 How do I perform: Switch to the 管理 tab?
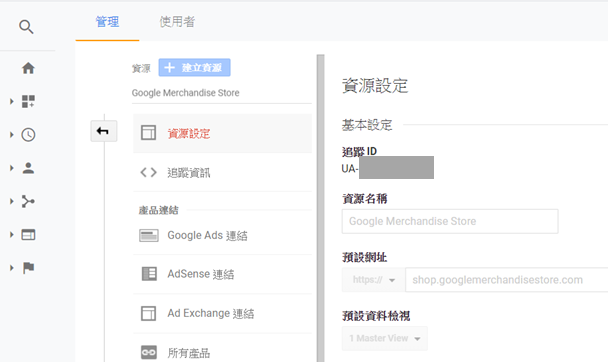click(x=107, y=22)
